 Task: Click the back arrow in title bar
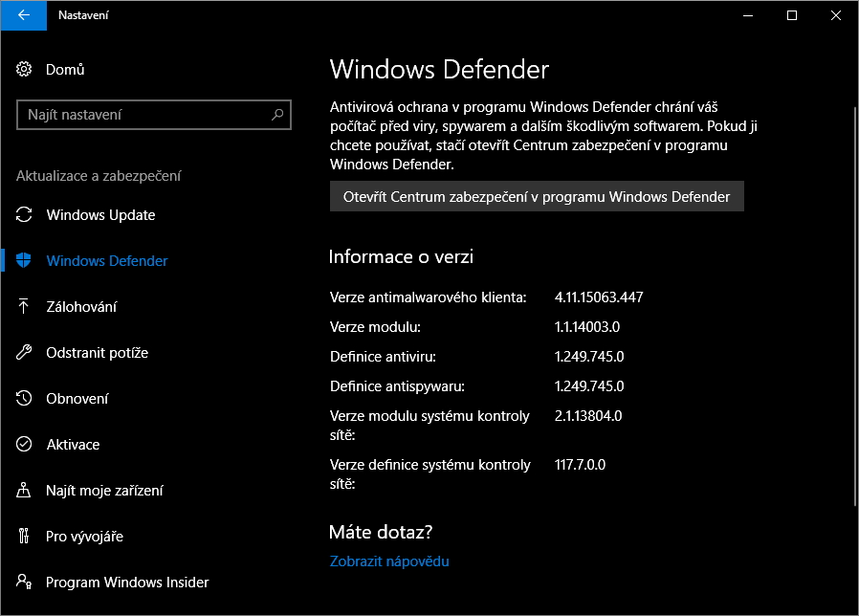click(x=23, y=15)
